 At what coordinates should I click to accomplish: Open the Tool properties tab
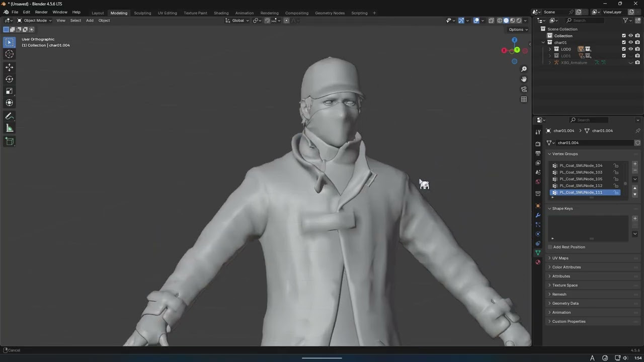(x=538, y=132)
